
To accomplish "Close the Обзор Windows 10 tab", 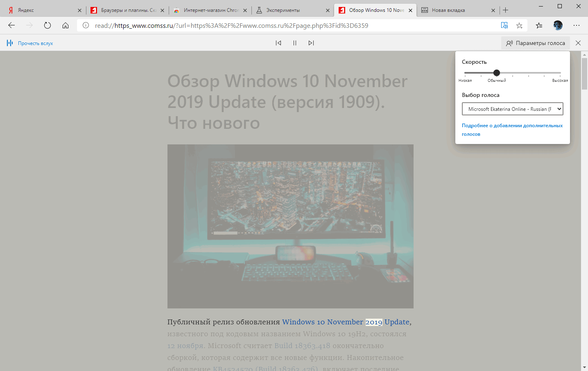I will 410,10.
